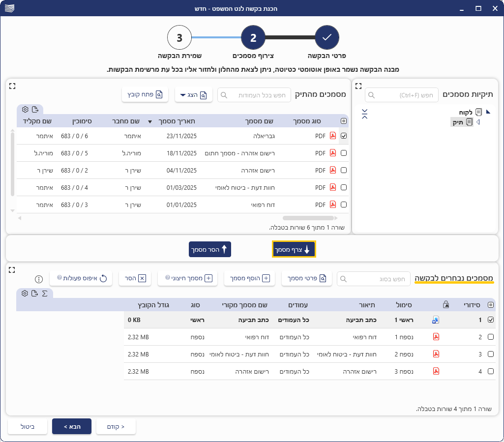
Task: Expand the תיק tree node arrow
Action: [478, 122]
